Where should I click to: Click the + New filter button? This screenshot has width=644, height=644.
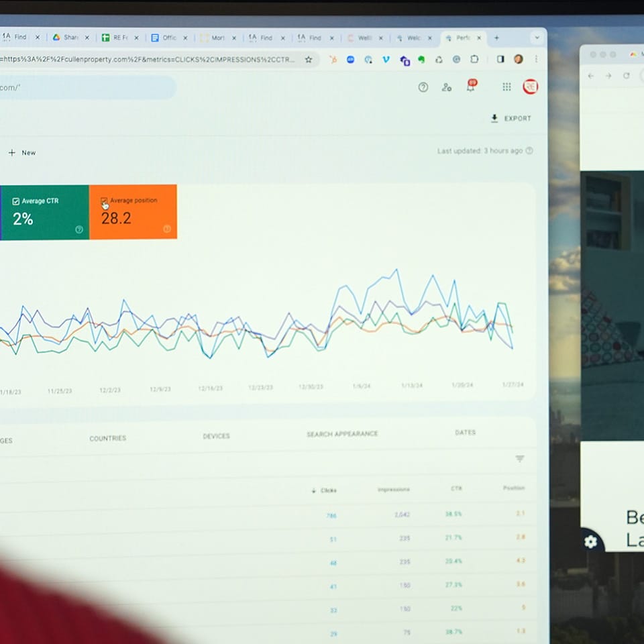coord(22,153)
